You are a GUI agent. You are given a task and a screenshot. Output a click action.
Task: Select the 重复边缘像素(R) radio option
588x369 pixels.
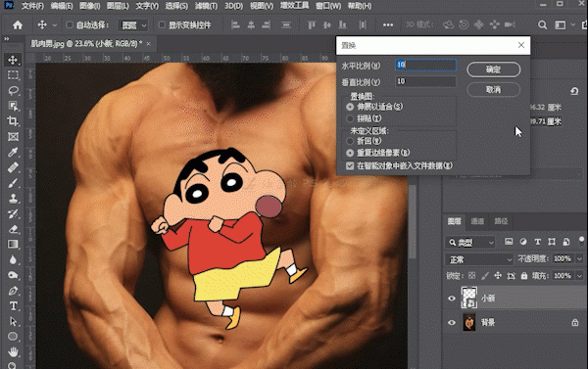point(350,153)
